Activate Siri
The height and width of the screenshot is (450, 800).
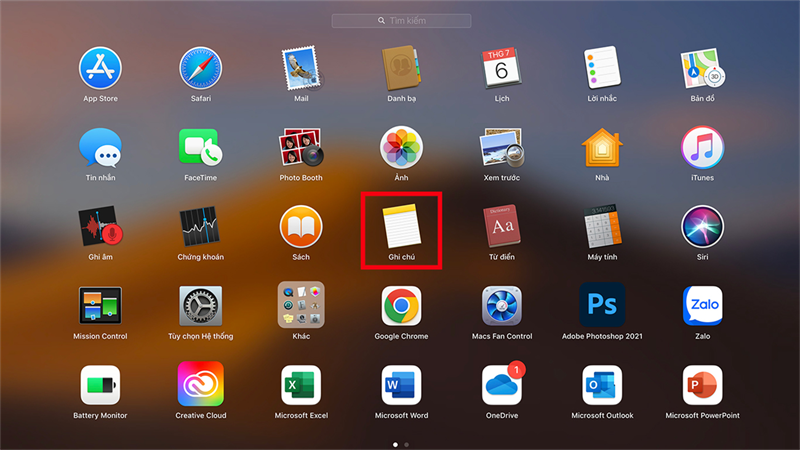coord(703,227)
